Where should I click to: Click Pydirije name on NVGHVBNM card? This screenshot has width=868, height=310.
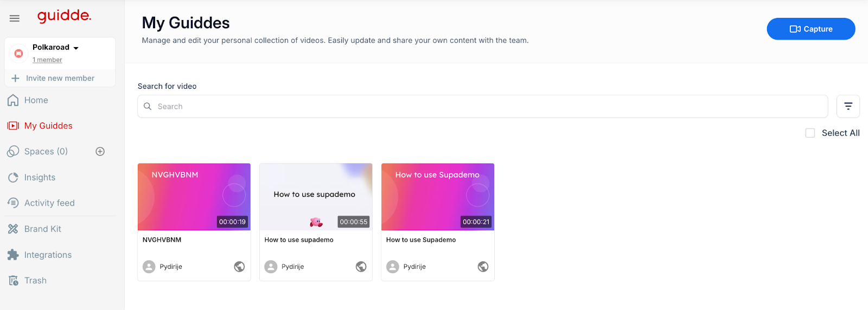[171, 267]
